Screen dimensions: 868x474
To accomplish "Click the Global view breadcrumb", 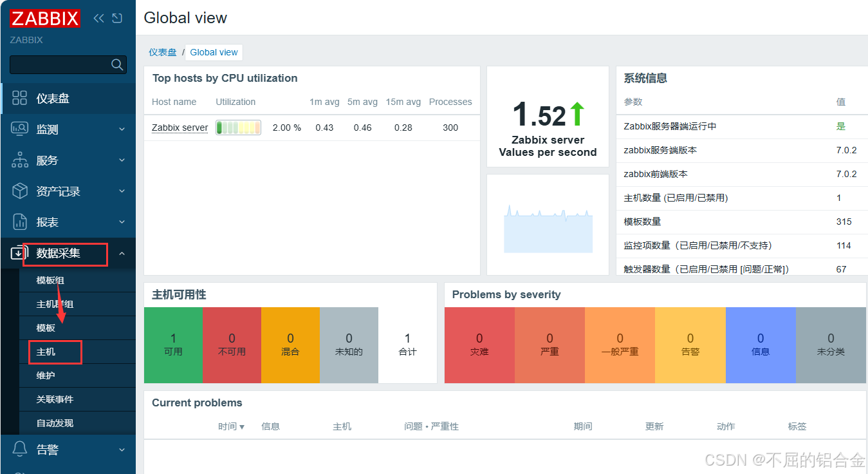I will [214, 52].
